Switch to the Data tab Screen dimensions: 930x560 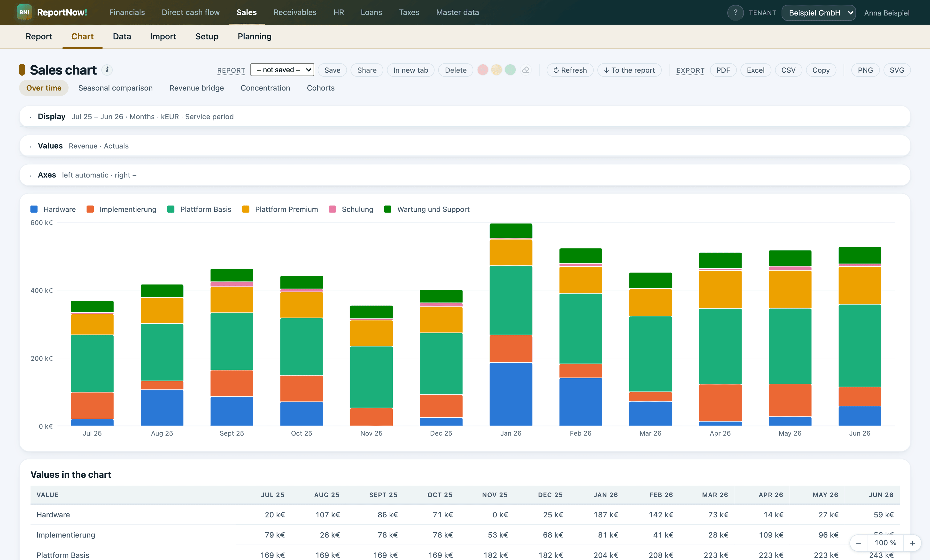coord(122,37)
